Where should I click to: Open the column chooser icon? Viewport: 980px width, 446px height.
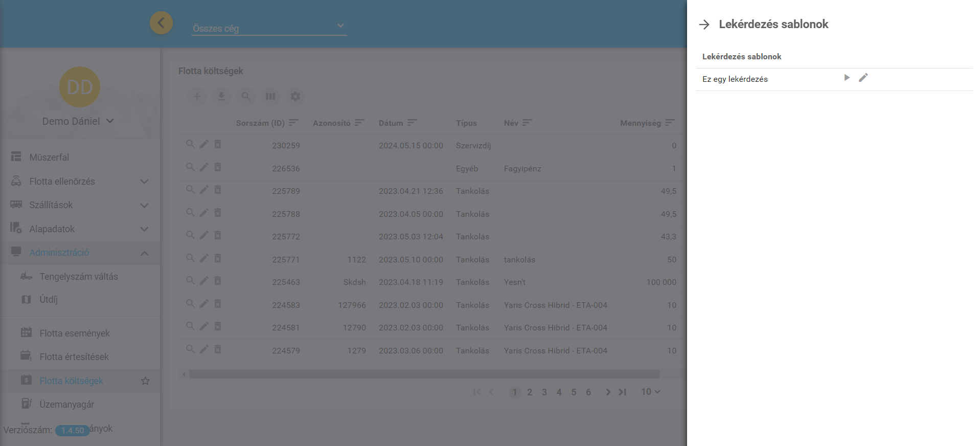click(270, 96)
